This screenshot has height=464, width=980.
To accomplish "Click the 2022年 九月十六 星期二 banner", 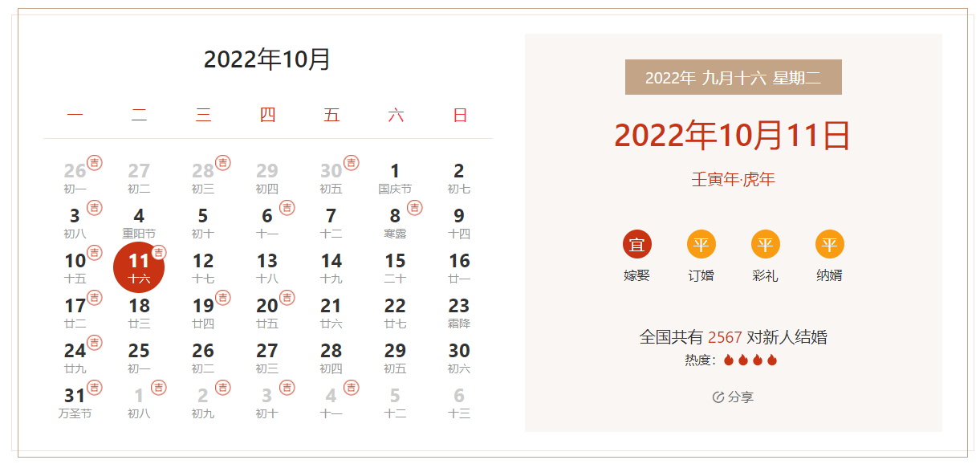I will [734, 77].
